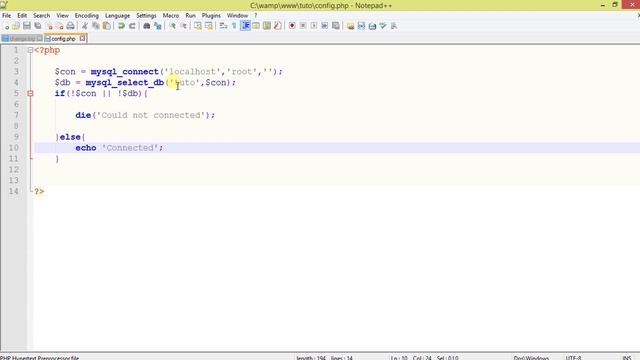Click the 'Could not connected' string
The width and height of the screenshot is (640, 360).
coord(151,116)
